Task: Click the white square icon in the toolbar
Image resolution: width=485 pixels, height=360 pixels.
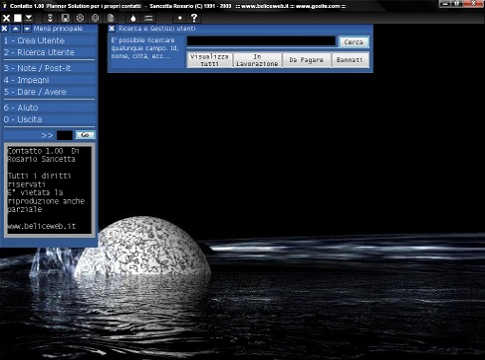Action: 18,18
